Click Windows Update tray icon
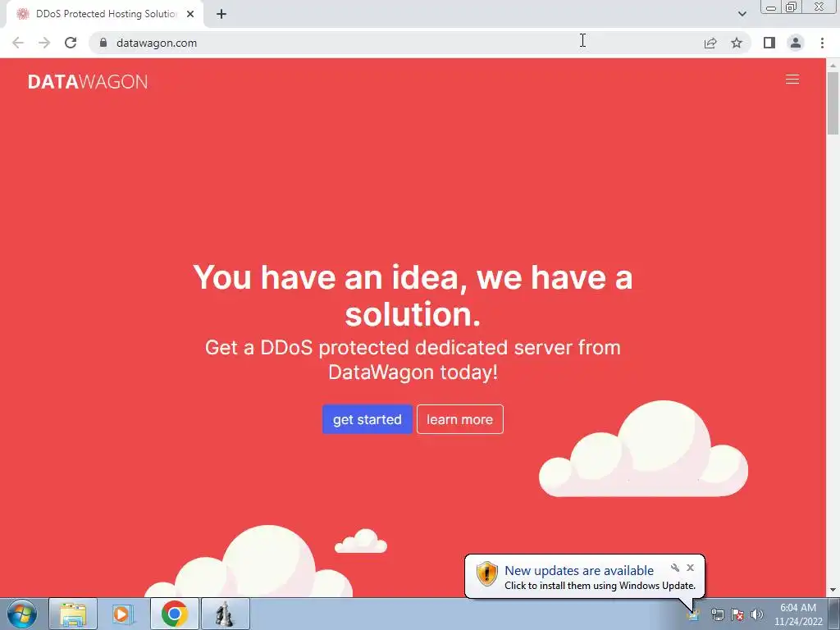The height and width of the screenshot is (630, 840). (x=693, y=615)
